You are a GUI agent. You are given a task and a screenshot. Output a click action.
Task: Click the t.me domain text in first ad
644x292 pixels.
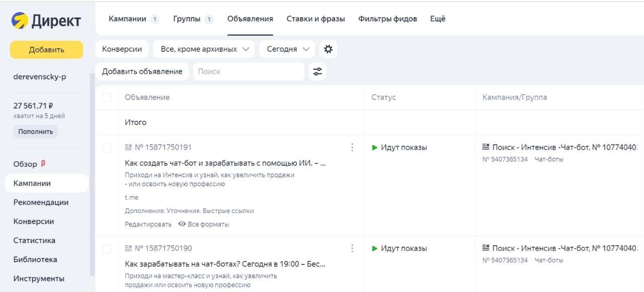131,198
